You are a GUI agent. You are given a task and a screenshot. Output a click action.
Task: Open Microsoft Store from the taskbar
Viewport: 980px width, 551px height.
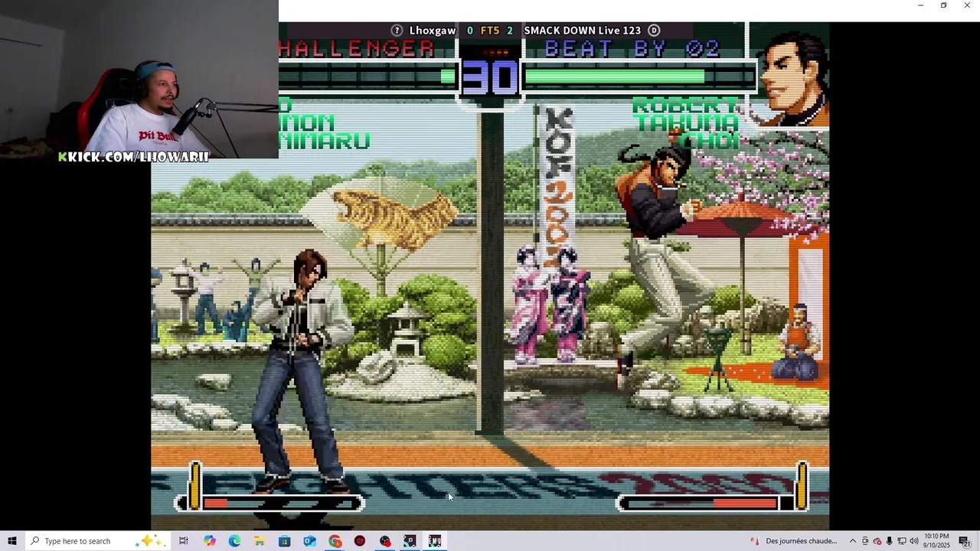click(x=285, y=541)
